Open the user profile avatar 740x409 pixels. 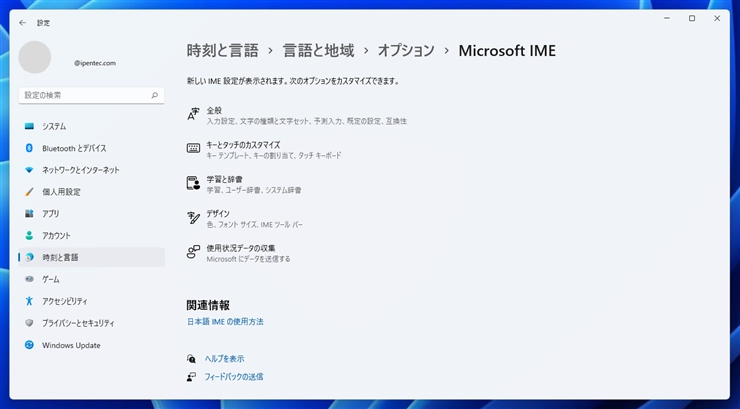click(x=35, y=57)
